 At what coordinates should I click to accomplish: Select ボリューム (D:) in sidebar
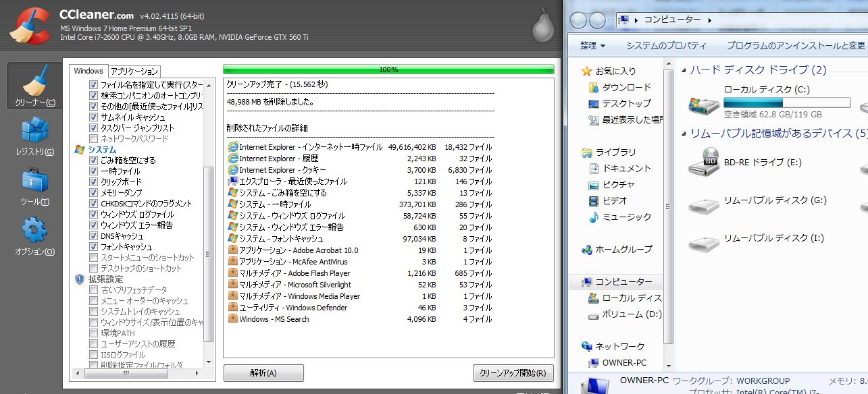tap(625, 314)
